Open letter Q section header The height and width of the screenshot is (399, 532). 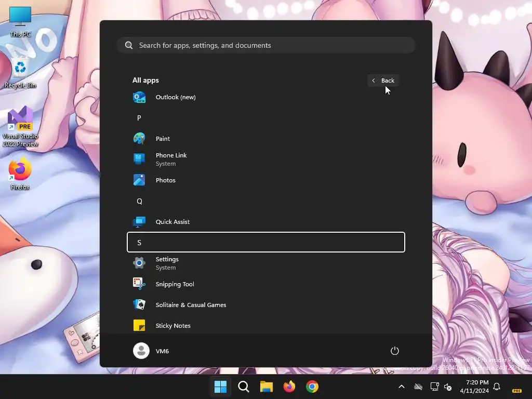click(265, 201)
